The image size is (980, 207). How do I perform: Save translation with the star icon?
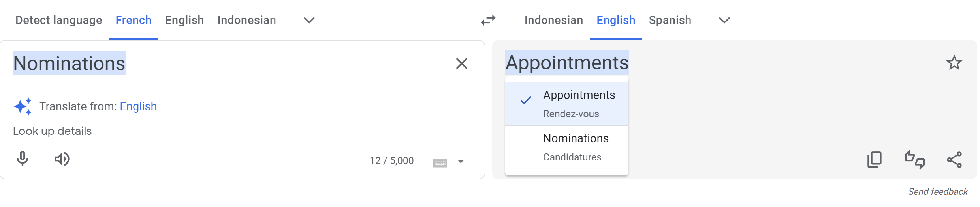[x=954, y=63]
